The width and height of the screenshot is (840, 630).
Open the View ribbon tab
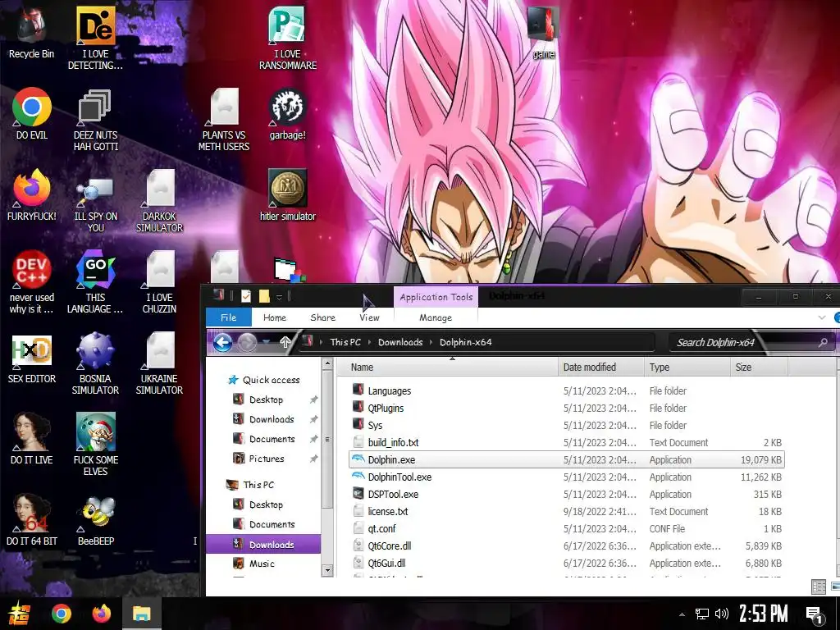click(x=369, y=317)
